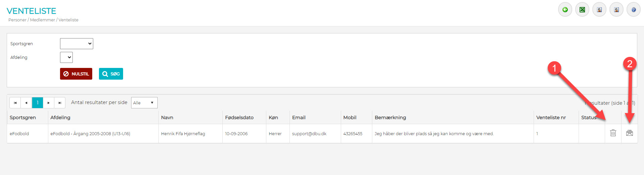
Task: Sort by the Navn column header
Action: pyautogui.click(x=167, y=117)
